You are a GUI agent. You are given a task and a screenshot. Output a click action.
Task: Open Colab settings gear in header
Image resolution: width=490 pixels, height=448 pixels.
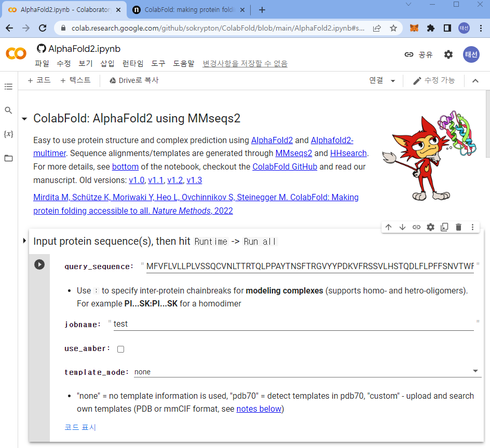coord(448,54)
